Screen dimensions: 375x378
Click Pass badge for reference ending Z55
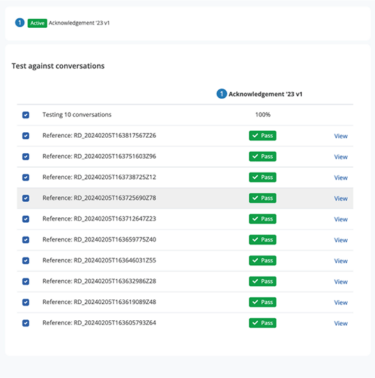point(263,261)
